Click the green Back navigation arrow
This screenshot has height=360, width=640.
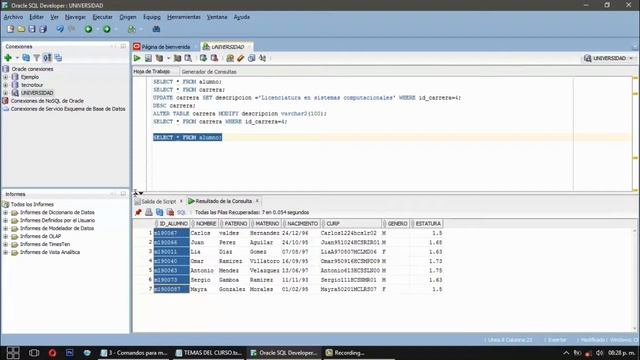coord(88,29)
